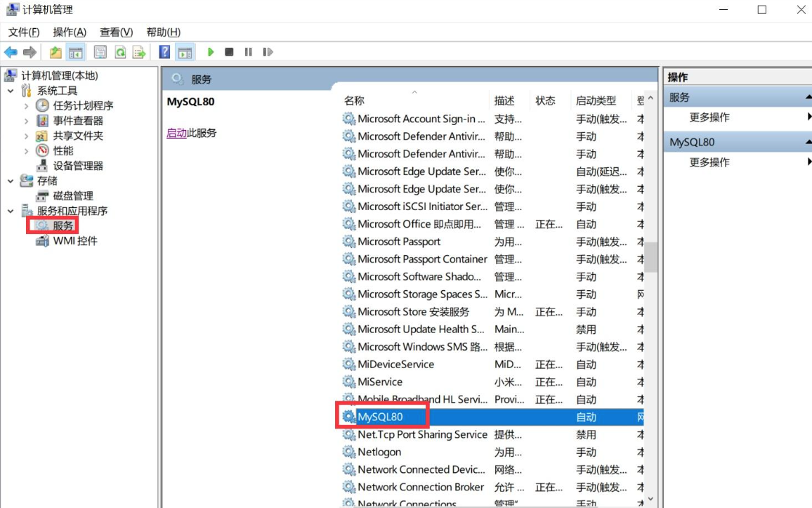Collapse the 服务和应用程序 tree branch
The image size is (812, 508).
(x=11, y=211)
